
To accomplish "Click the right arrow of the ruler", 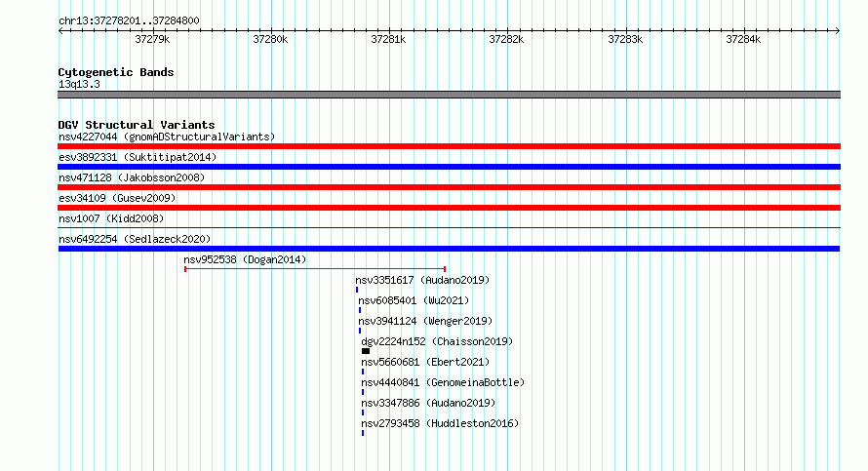I will [838, 30].
